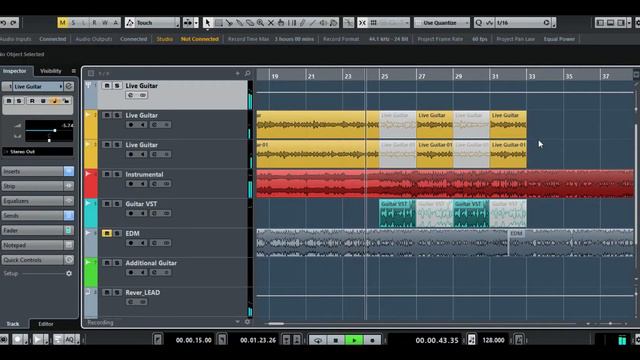Image resolution: width=640 pixels, height=360 pixels.
Task: Open the Auto-Scroll settings dropdown arrow
Action: pyautogui.click(x=196, y=23)
